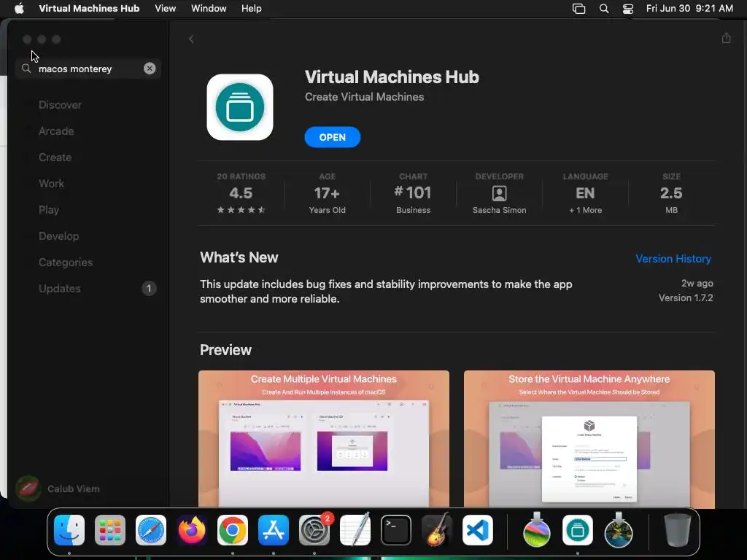Open the Virtual Machines Hub menu
Image resolution: width=747 pixels, height=560 pixels.
pyautogui.click(x=89, y=8)
